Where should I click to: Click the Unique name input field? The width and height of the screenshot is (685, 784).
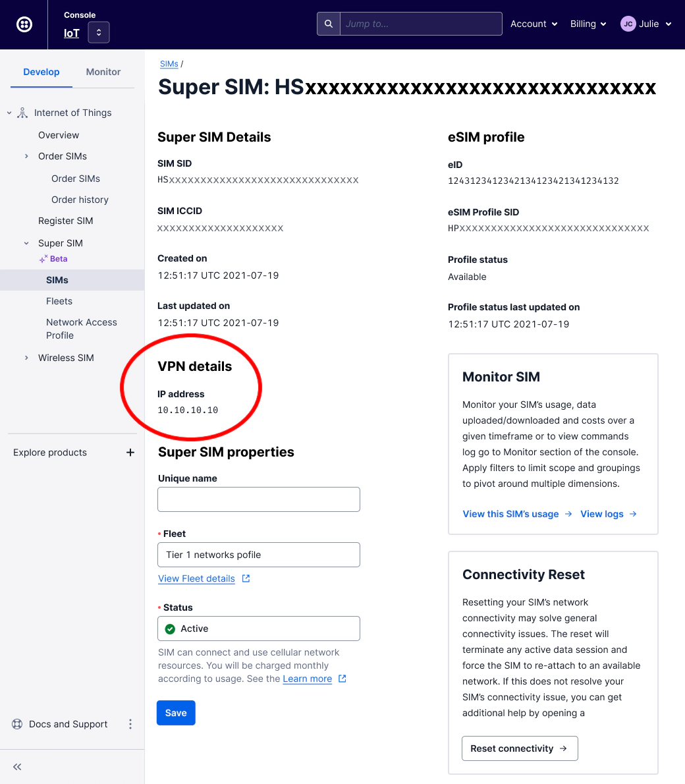(259, 499)
